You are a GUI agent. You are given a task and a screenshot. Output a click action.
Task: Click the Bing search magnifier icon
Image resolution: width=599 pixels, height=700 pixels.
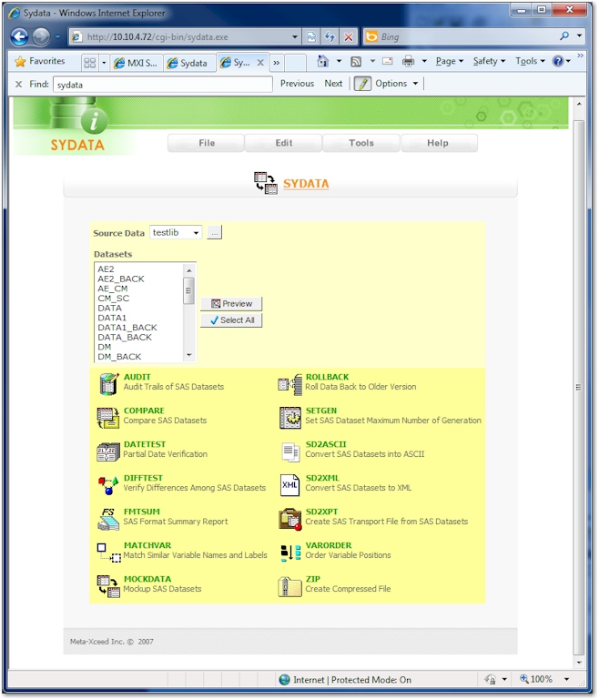coord(564,36)
